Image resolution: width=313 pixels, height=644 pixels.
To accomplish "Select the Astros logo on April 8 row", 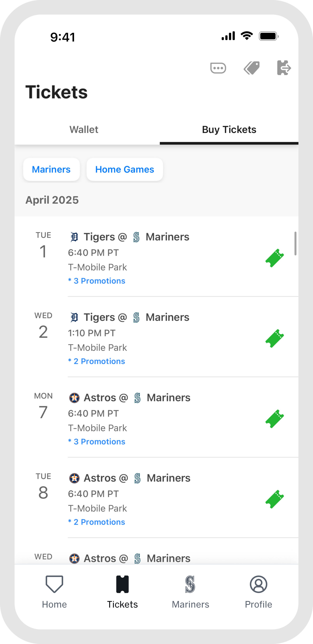I will pos(75,478).
